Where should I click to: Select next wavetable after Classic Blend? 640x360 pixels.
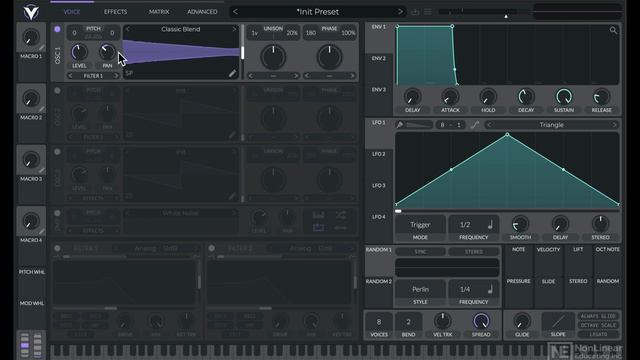point(234,29)
